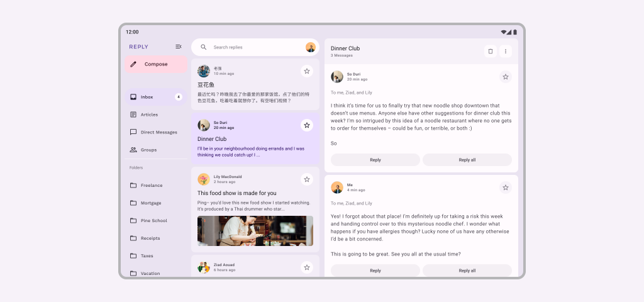This screenshot has width=644, height=302.
Task: Click the REPLY app logo
Action: 139,47
